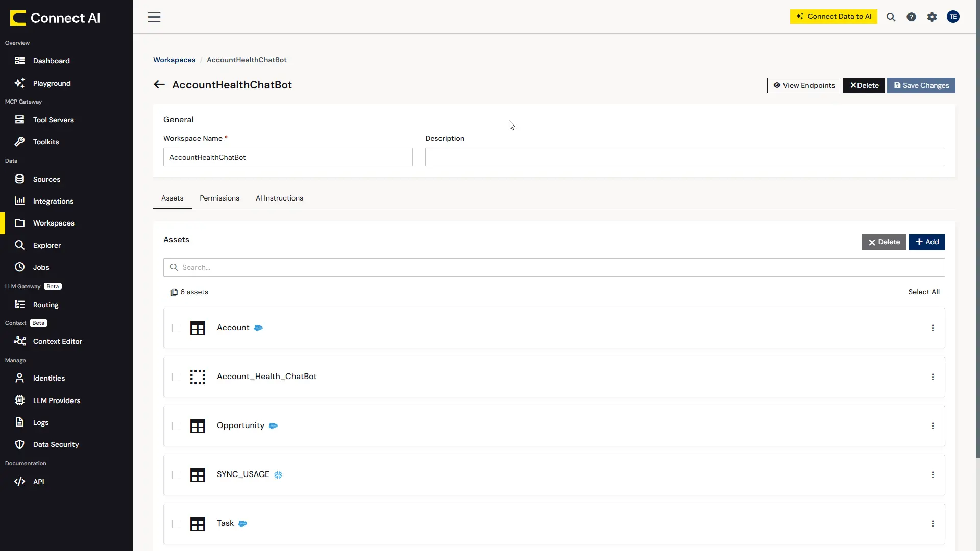Go back using the arrow beside AccountHealthChatBot
Screen dimensions: 980x551
coord(159,85)
